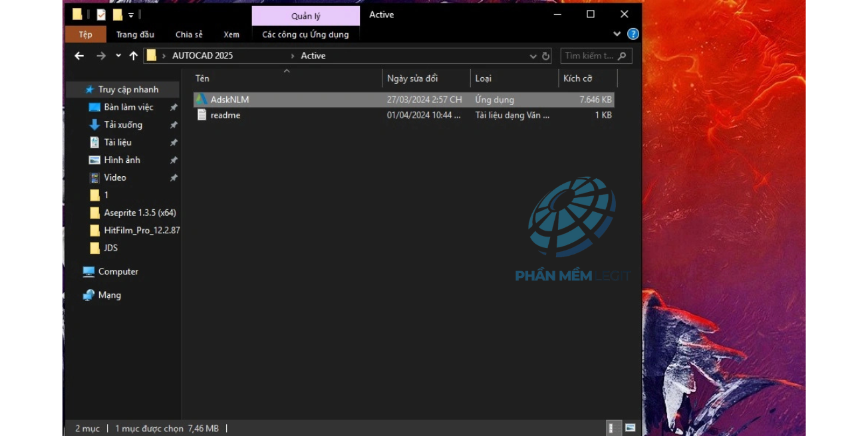Open the Quản lý contextual tab
Viewport: 868px width, 436px height.
[305, 16]
